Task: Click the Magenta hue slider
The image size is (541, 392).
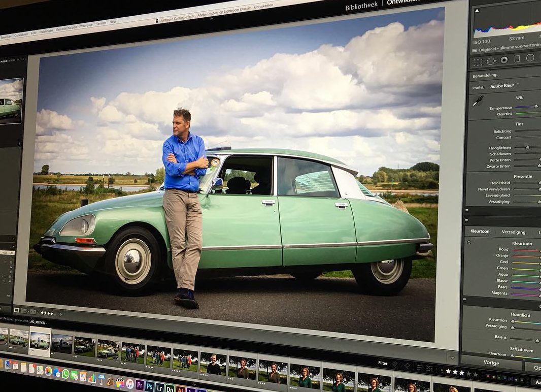Action: pos(526,295)
